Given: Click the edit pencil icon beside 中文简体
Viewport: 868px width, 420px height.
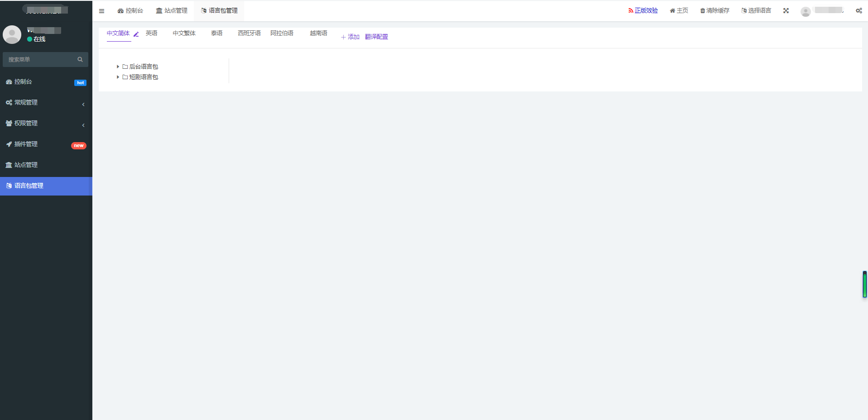Looking at the screenshot, I should pyautogui.click(x=136, y=34).
